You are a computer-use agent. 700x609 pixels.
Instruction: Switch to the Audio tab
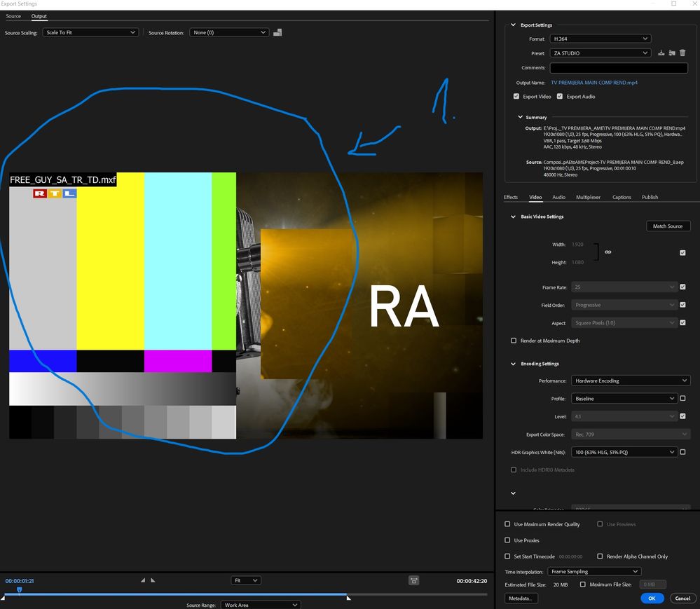tap(558, 198)
